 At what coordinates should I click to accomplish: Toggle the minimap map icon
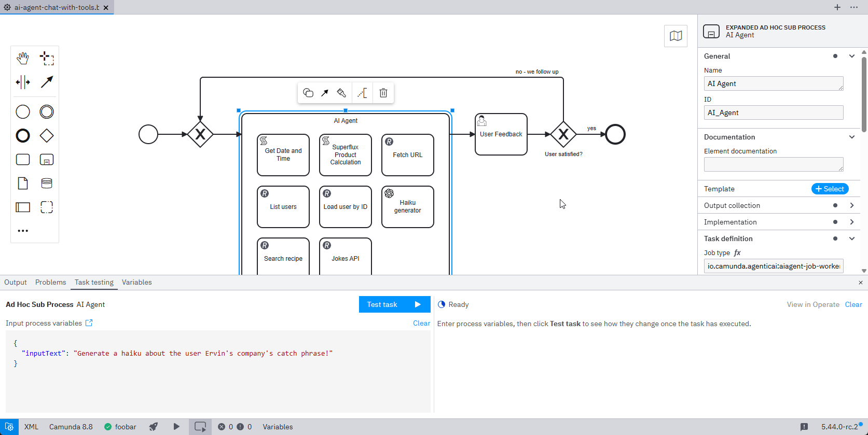(676, 36)
